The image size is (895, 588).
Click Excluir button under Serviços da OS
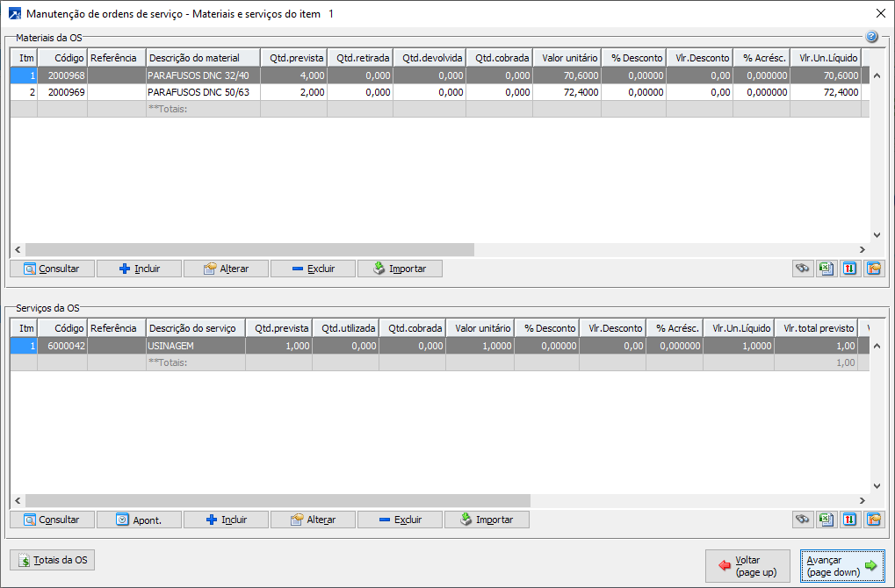[x=401, y=520]
